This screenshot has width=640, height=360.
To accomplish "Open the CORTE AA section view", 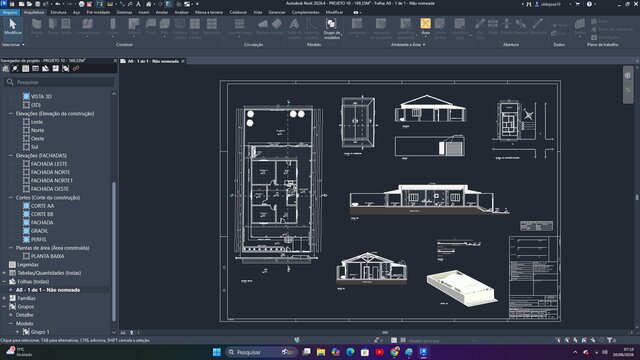I will coord(42,206).
